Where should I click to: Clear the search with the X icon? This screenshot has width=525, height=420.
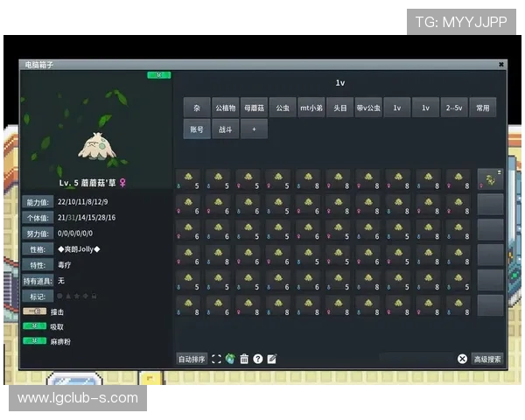tap(462, 359)
